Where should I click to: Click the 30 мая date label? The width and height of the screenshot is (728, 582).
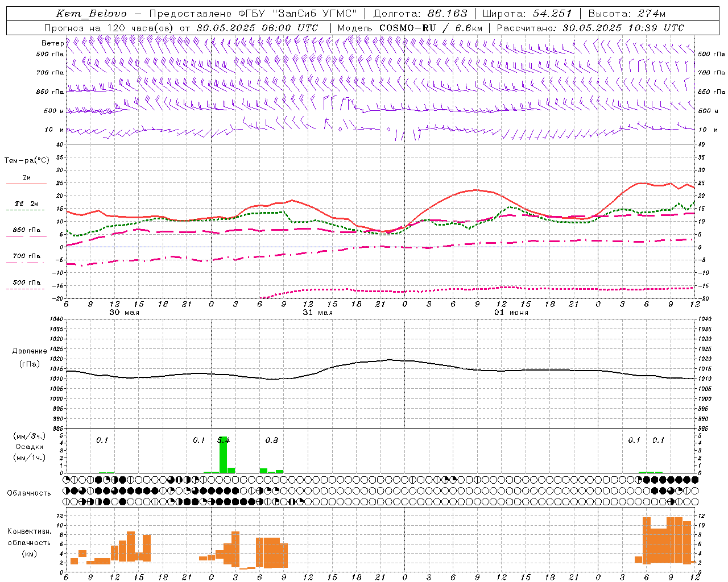click(x=124, y=313)
